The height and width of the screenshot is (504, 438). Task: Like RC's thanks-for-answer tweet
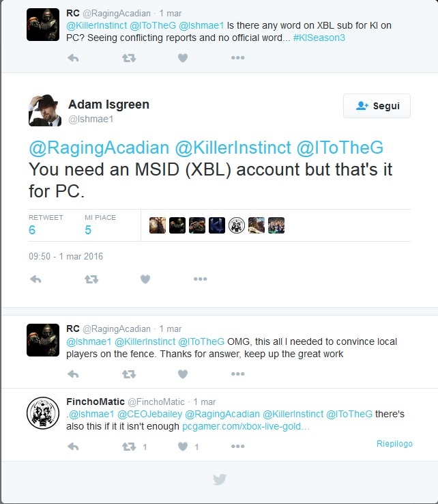click(183, 374)
